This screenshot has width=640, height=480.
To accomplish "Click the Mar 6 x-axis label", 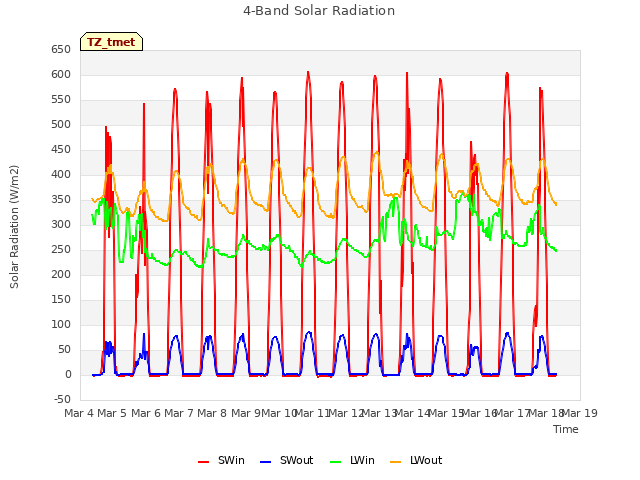I will [146, 413].
